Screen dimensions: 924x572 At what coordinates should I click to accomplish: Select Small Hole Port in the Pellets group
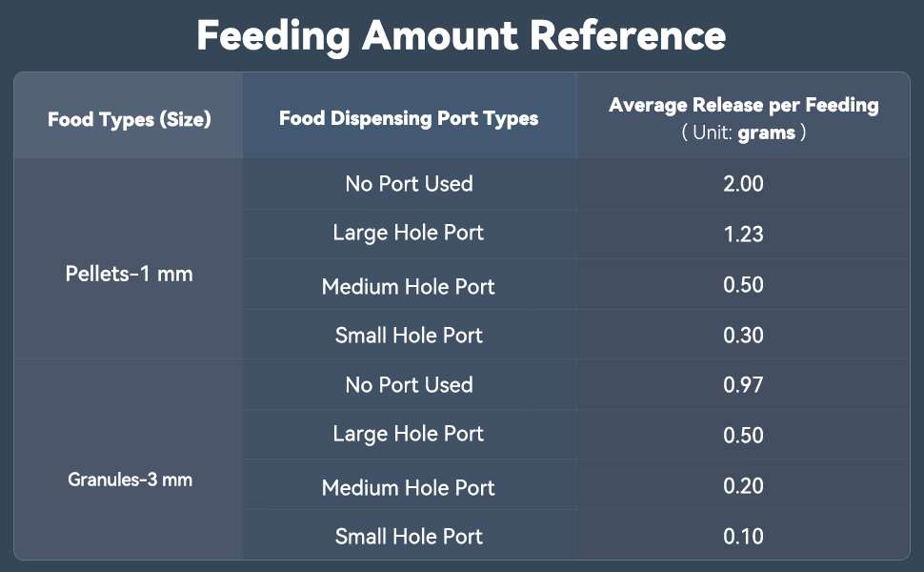click(x=409, y=336)
